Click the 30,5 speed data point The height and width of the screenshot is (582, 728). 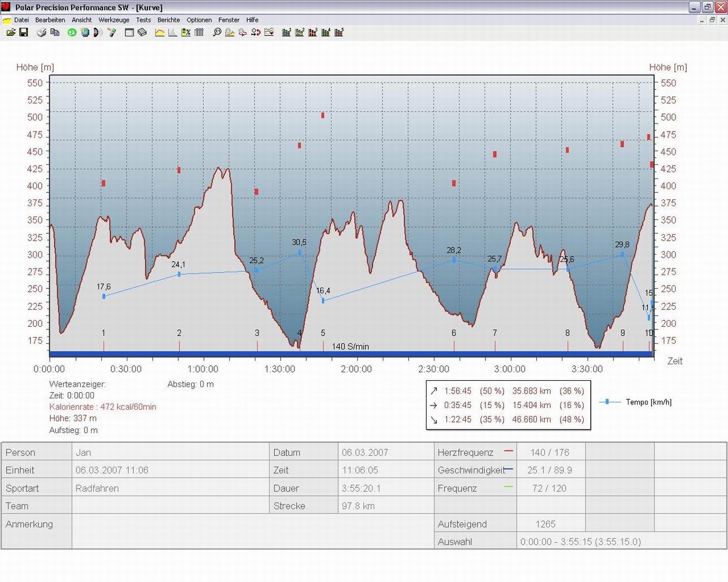[300, 252]
